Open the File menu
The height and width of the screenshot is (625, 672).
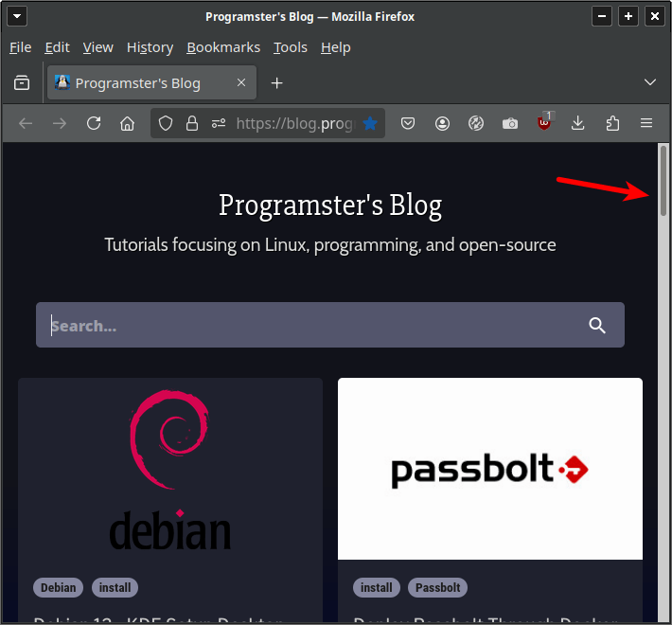(21, 47)
